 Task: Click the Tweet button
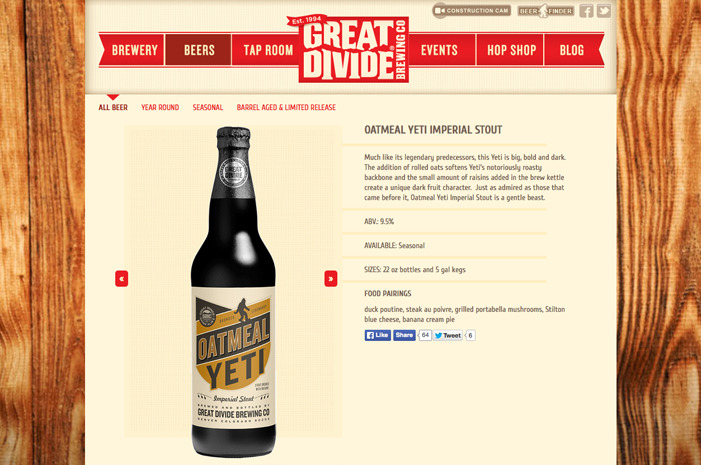pos(448,335)
